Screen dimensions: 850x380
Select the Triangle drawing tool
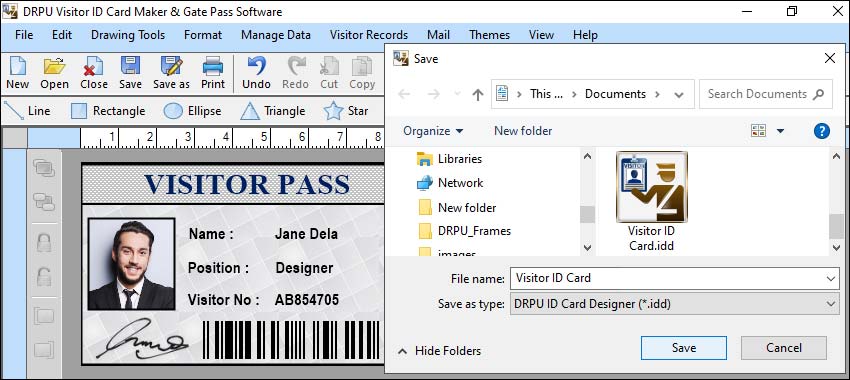point(273,111)
